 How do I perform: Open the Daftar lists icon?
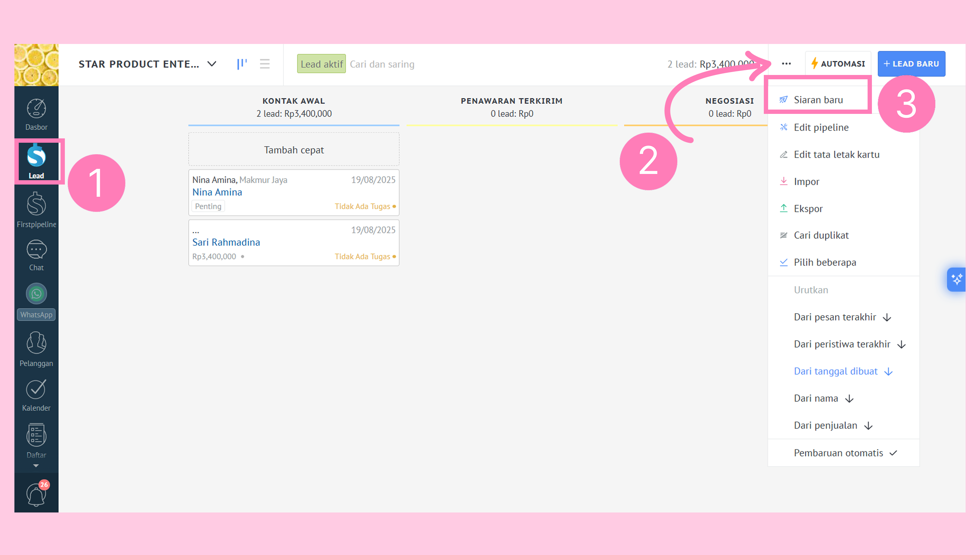pyautogui.click(x=36, y=440)
